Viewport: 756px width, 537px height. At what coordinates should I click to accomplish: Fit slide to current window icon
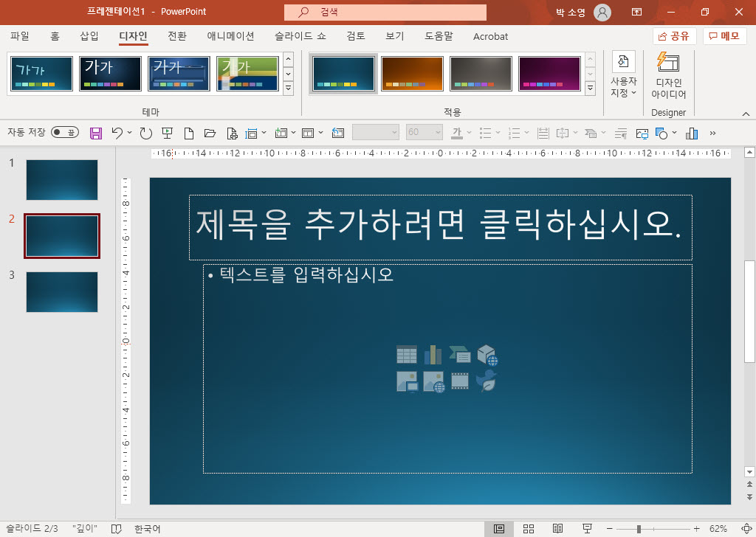pyautogui.click(x=746, y=529)
